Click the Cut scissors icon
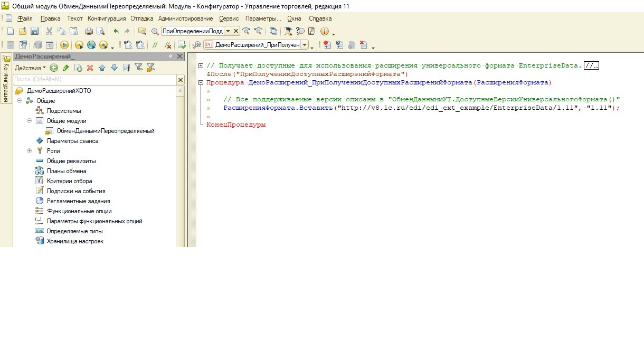The height and width of the screenshot is (342, 644). 49,31
